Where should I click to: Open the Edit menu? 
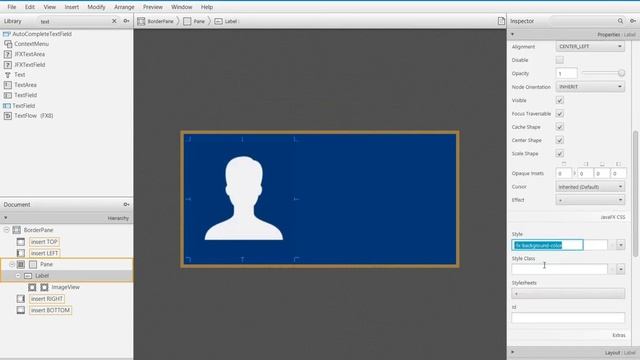[x=30, y=7]
